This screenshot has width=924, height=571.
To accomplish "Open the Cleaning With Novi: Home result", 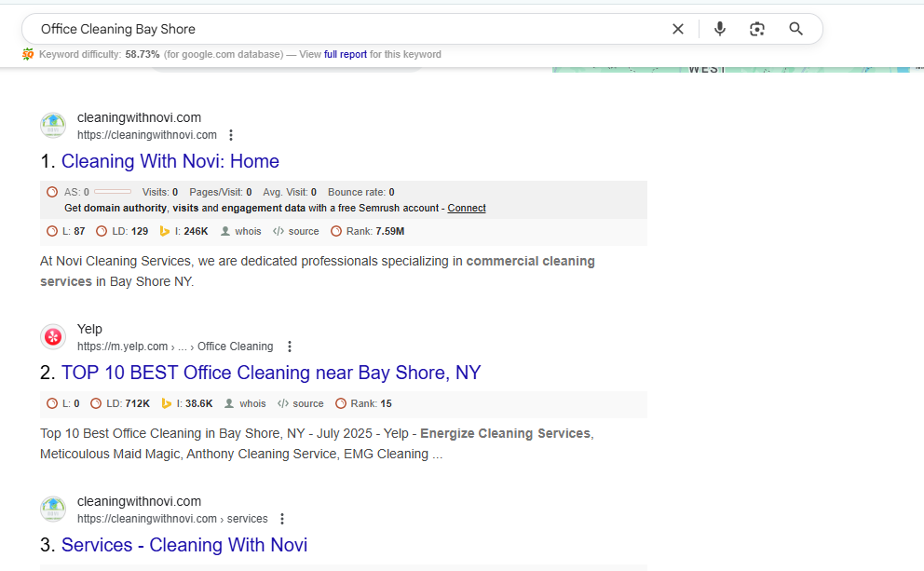I will coord(170,161).
